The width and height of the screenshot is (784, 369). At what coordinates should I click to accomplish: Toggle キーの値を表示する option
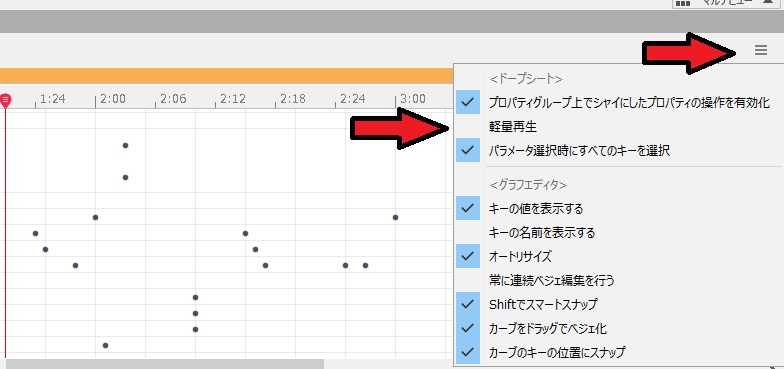point(618,208)
